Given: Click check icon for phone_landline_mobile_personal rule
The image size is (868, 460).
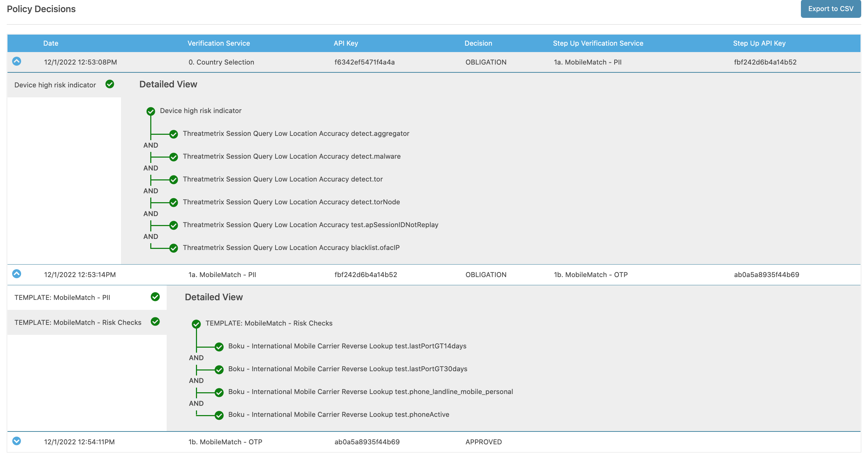Looking at the screenshot, I should [219, 392].
